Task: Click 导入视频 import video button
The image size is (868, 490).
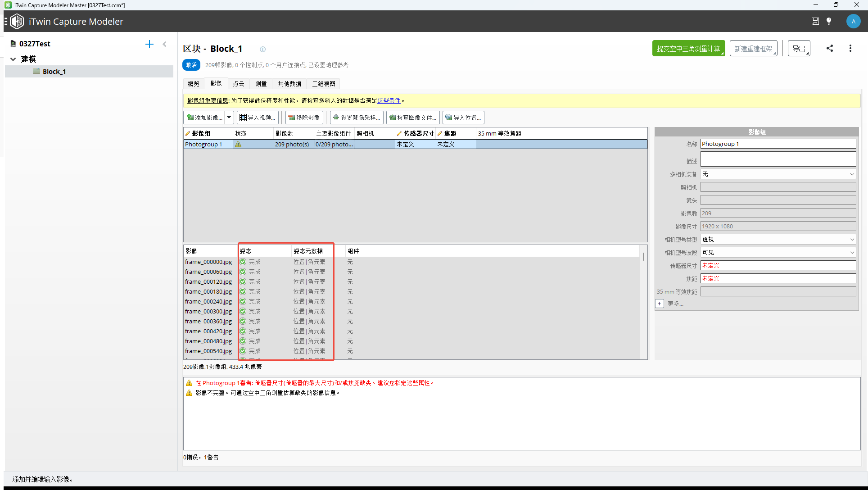Action: pos(258,118)
